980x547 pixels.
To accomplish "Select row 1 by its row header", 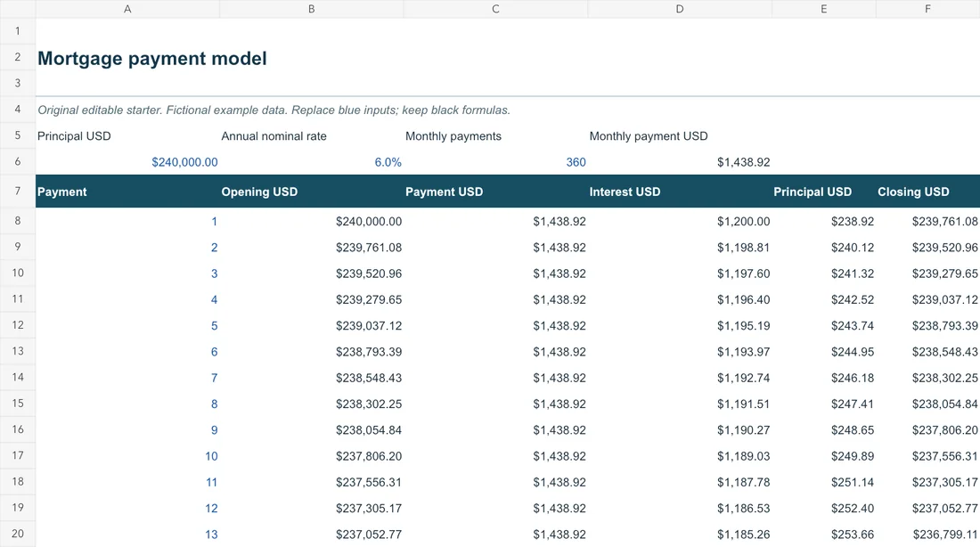I will 18,31.
